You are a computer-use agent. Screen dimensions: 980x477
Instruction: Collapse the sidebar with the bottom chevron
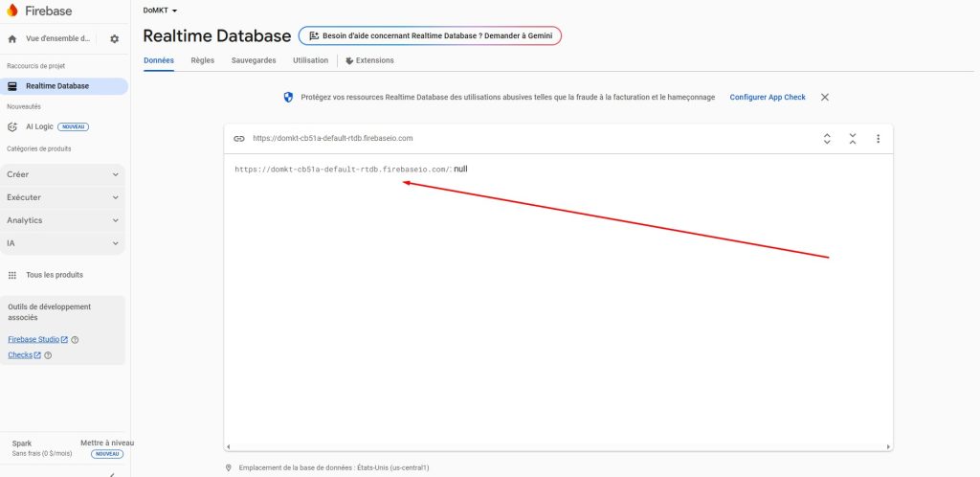tap(111, 474)
